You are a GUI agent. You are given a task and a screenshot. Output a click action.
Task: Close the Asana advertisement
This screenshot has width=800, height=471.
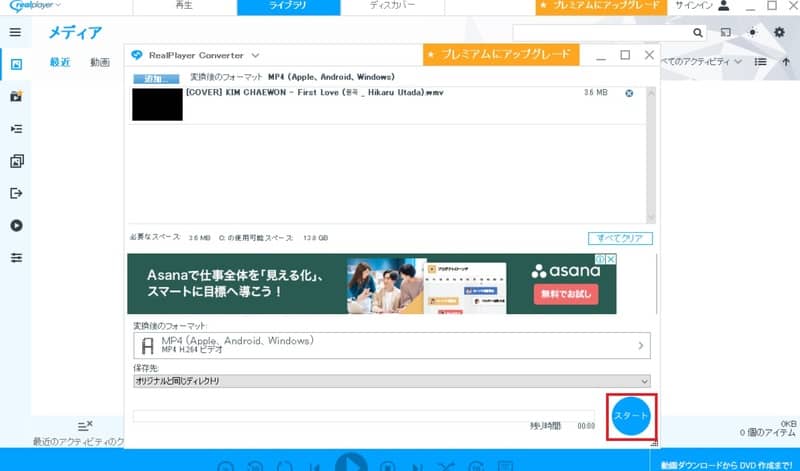[611, 259]
